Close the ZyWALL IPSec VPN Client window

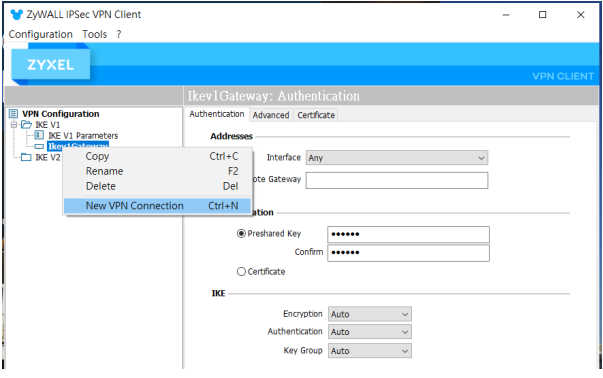581,15
